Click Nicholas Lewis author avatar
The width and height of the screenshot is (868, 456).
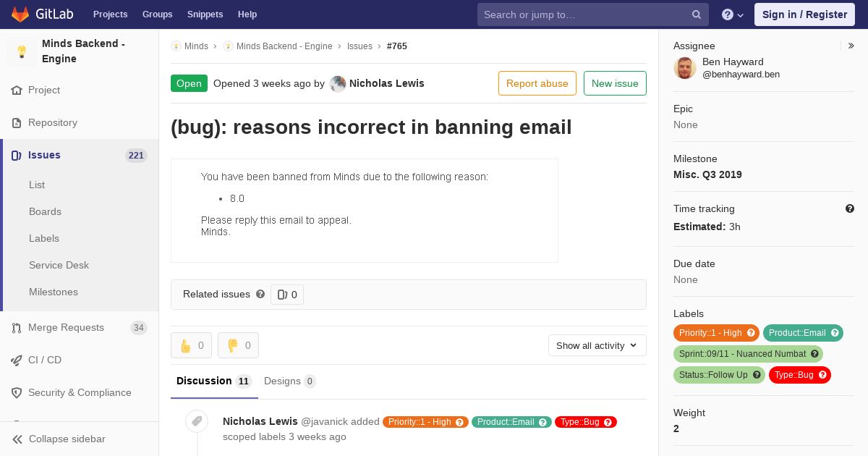pyautogui.click(x=338, y=84)
